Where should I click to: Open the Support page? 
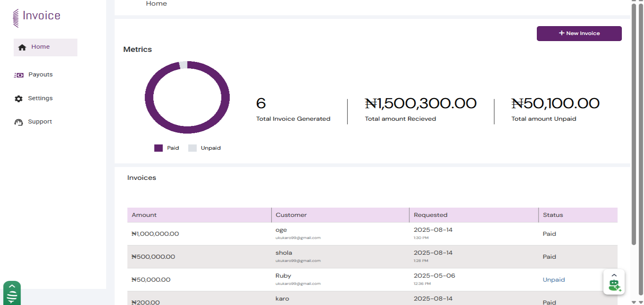pyautogui.click(x=40, y=122)
